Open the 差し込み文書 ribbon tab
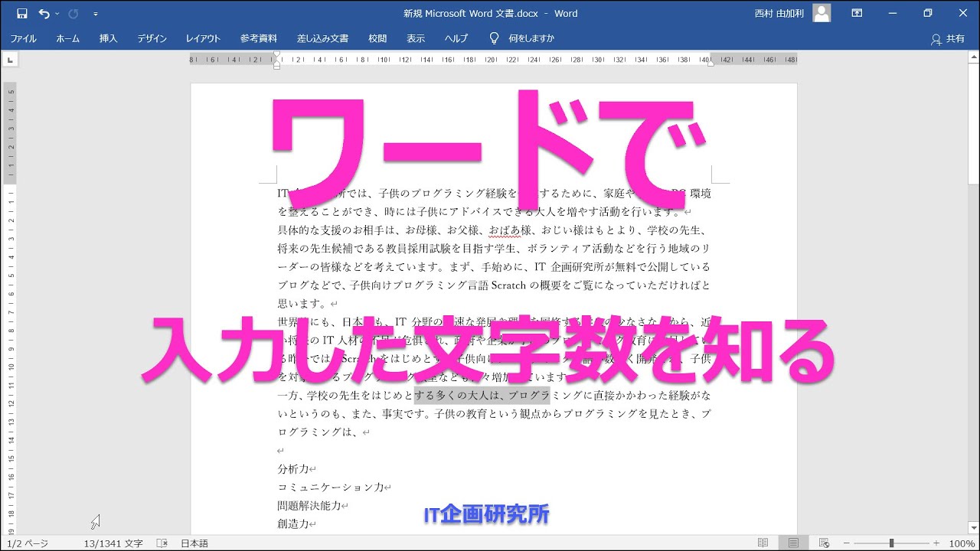 click(x=322, y=38)
